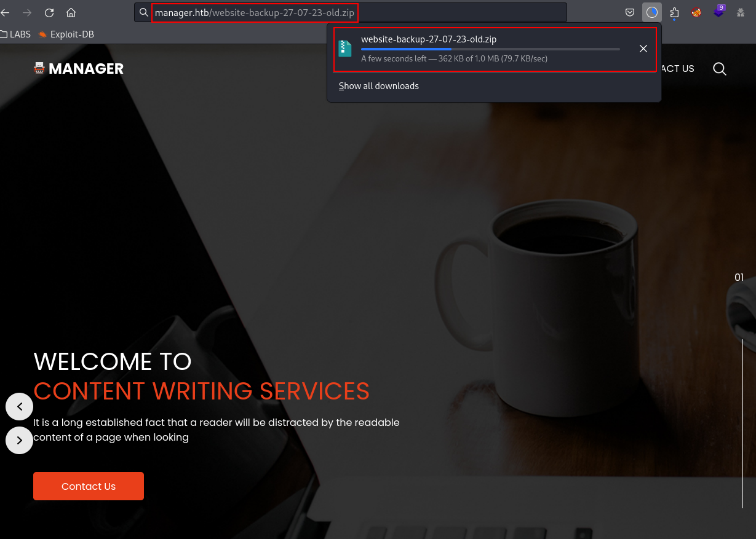
Task: Select website-backup-27-07-23-old.zip download entry name
Action: pyautogui.click(x=429, y=39)
